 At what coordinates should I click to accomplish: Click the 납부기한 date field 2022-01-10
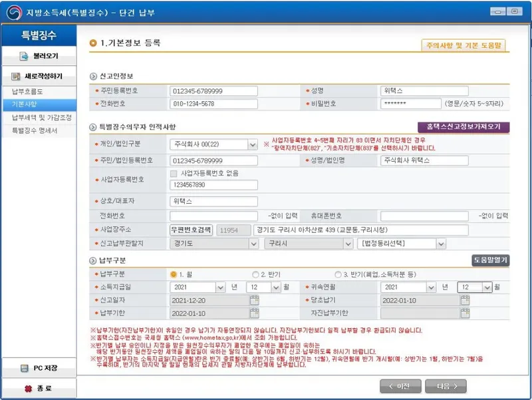click(209, 313)
